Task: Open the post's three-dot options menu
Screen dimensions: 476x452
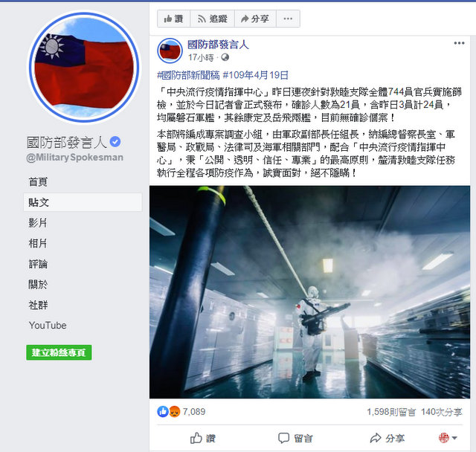Action: pyautogui.click(x=459, y=43)
